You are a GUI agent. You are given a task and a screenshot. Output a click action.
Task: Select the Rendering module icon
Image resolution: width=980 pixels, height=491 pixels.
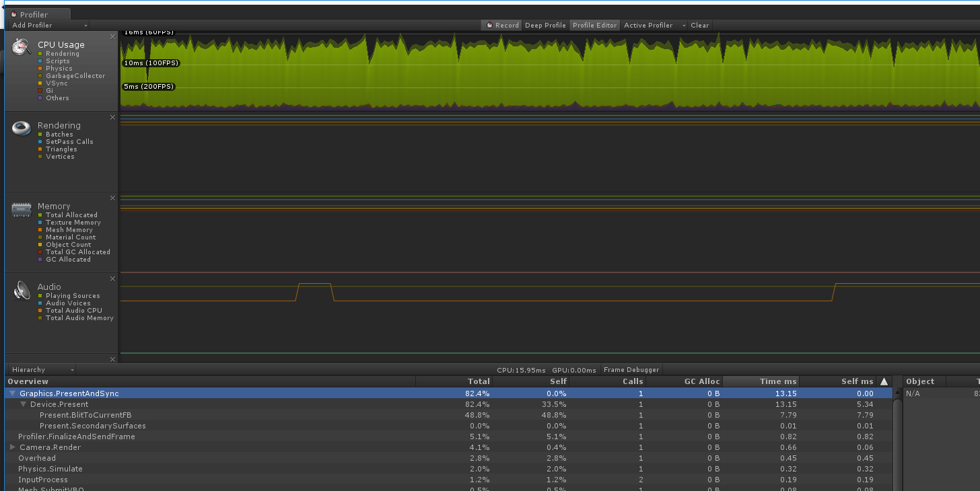22,128
